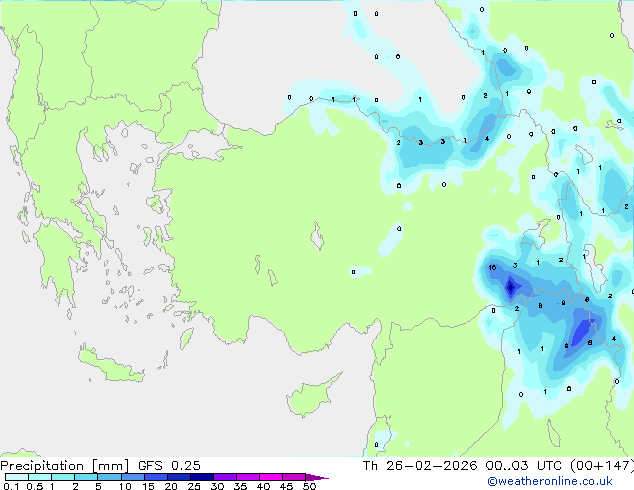Click the "GFS 0.25" model label
Screen dimensions: 634x490
[169, 466]
